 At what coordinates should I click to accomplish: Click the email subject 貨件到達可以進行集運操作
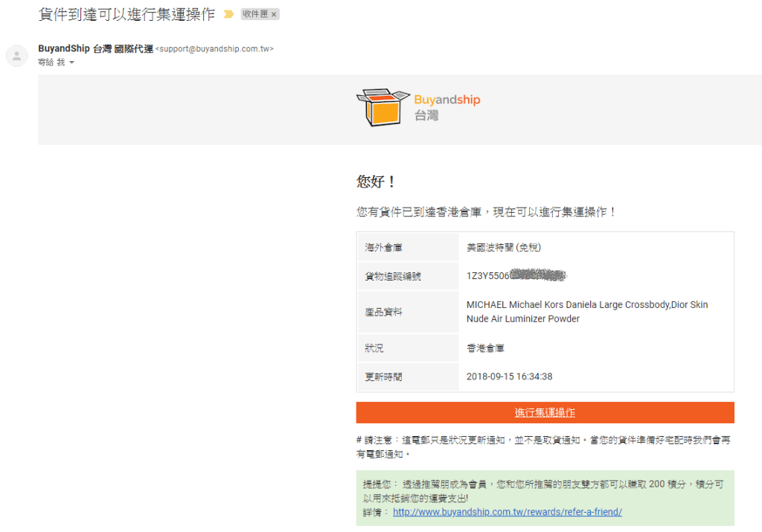tap(126, 14)
